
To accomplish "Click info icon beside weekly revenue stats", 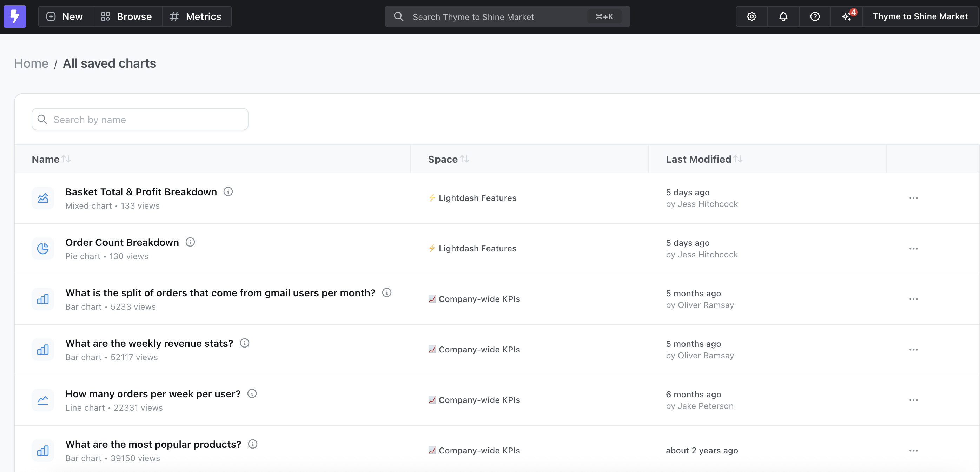I will 245,343.
